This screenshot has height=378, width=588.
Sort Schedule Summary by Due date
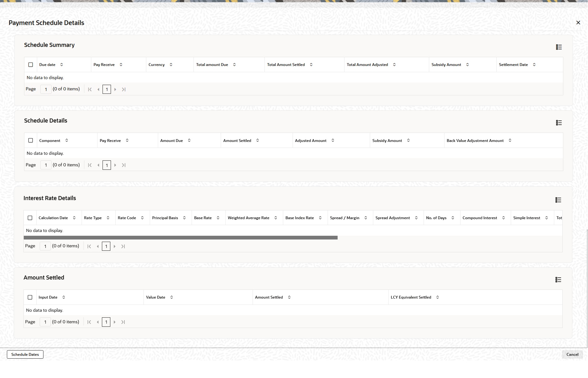62,65
